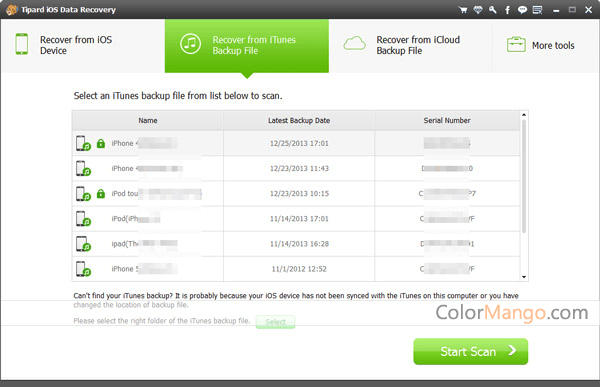
Task: Open the menu list icon in title bar
Action: (x=537, y=10)
